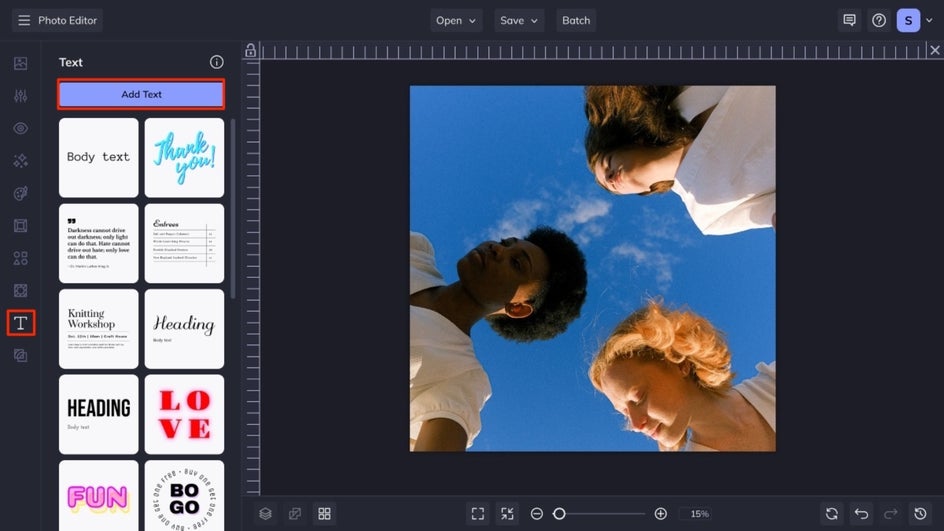Select the Frames tool in sidebar
This screenshot has width=944, height=531.
pyautogui.click(x=20, y=226)
